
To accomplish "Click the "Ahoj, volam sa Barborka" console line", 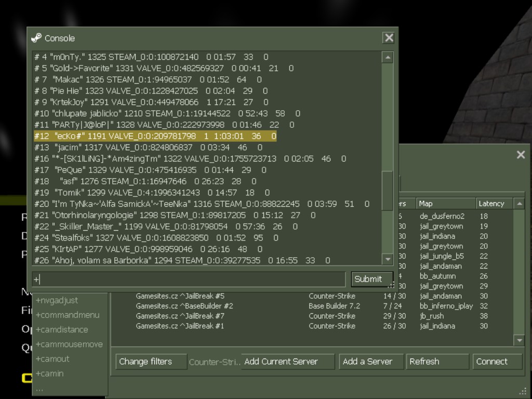I will pyautogui.click(x=182, y=260).
